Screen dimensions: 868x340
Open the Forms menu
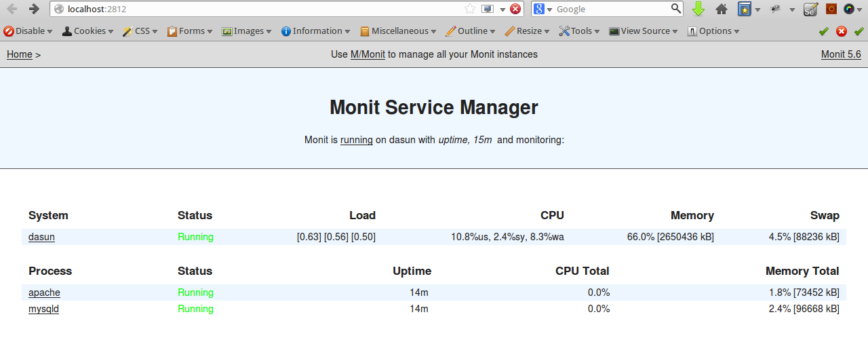tap(190, 31)
